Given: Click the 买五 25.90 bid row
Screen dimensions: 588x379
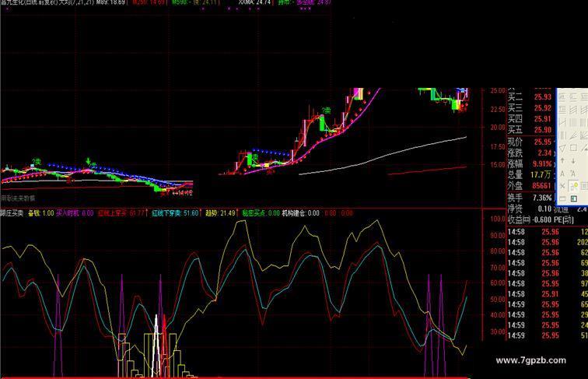Looking at the screenshot, I should pos(530,130).
